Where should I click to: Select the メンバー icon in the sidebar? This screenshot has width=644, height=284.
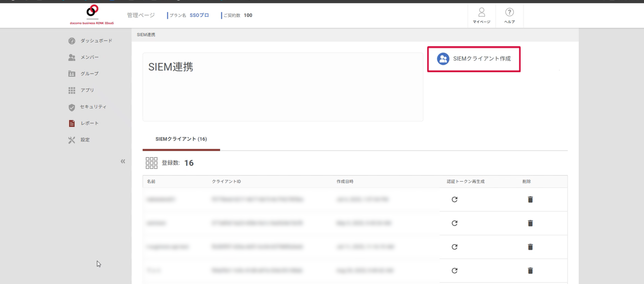point(72,57)
